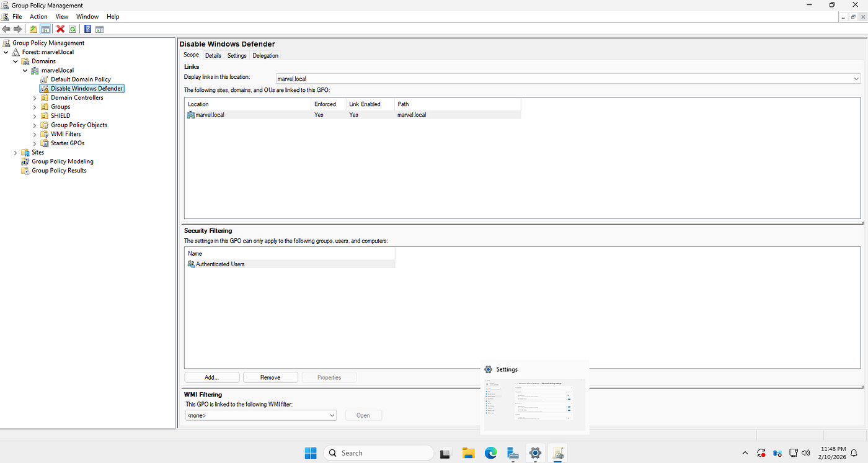Toggle the Show/Hide Action Pane icon
Screen dimensions: 868x463
(99, 29)
